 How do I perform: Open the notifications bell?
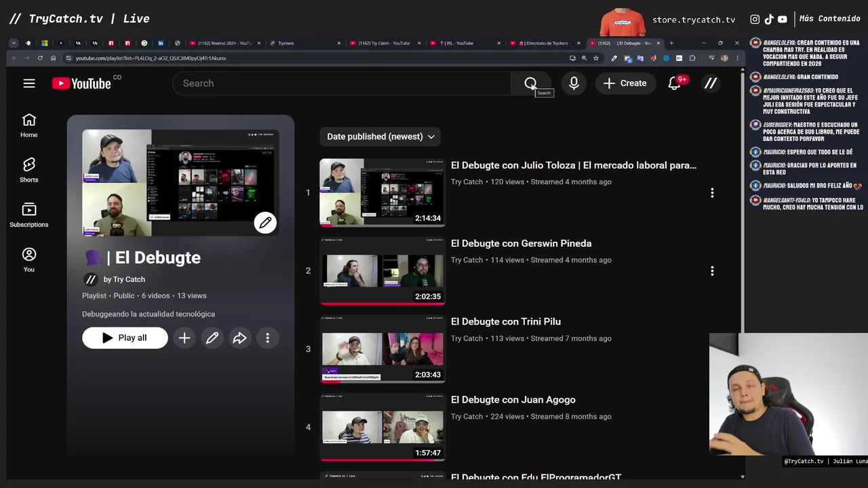674,83
